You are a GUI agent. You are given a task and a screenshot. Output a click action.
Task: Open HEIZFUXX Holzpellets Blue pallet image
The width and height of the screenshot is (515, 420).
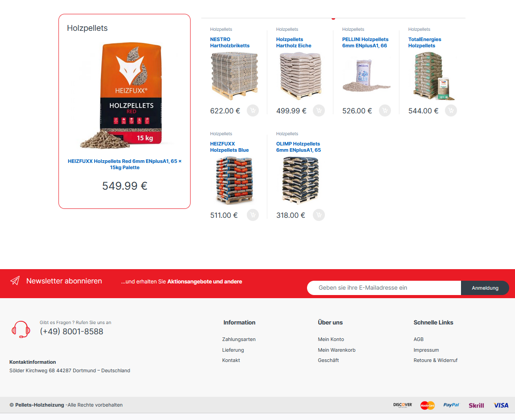(234, 180)
